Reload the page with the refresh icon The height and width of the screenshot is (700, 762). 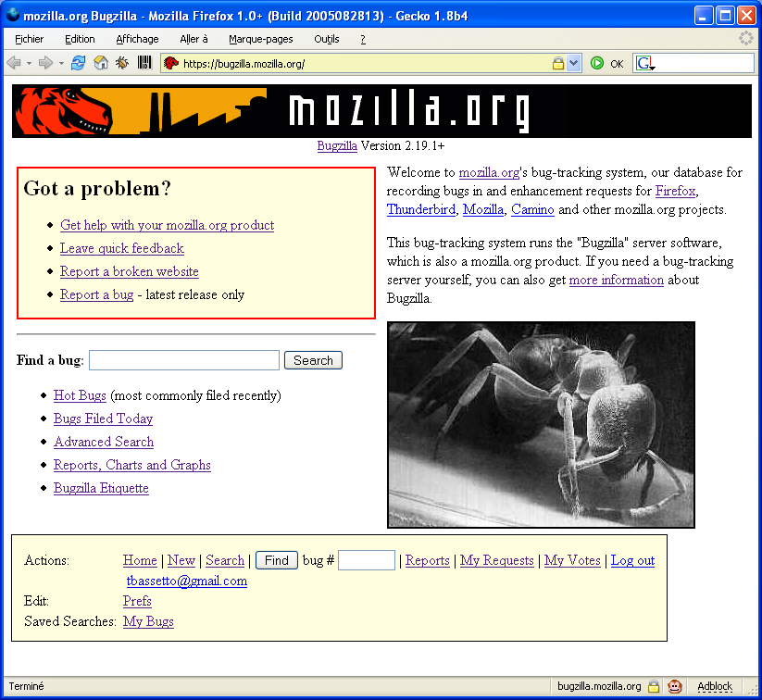(x=79, y=63)
